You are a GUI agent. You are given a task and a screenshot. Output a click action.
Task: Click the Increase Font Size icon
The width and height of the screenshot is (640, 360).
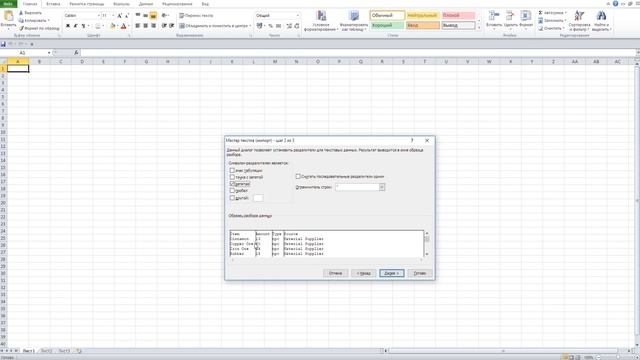(x=120, y=16)
